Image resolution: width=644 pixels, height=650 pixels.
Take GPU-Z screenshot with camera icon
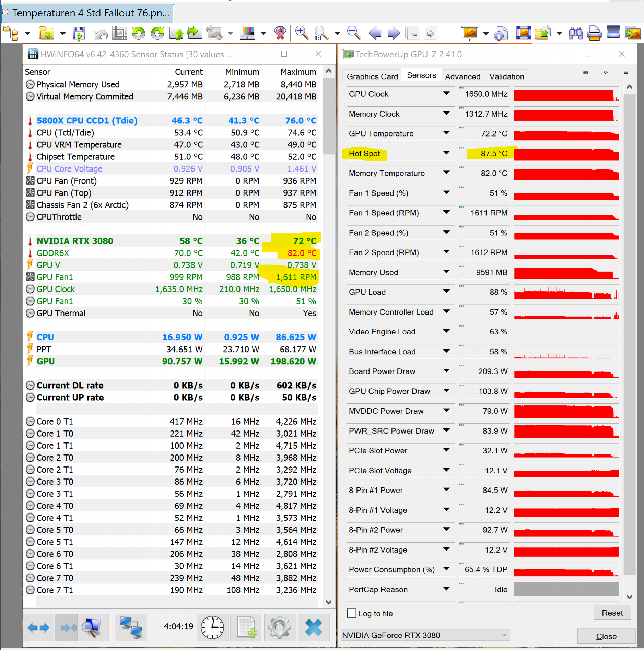[586, 72]
